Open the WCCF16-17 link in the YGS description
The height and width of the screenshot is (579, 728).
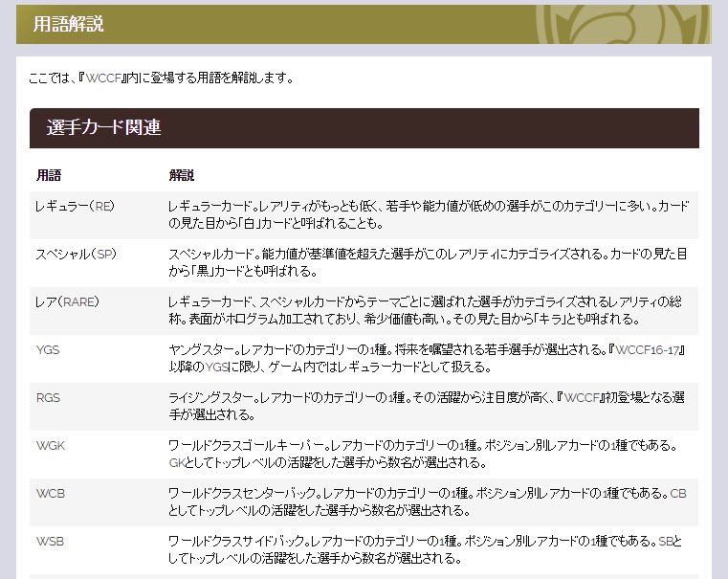tap(648, 349)
